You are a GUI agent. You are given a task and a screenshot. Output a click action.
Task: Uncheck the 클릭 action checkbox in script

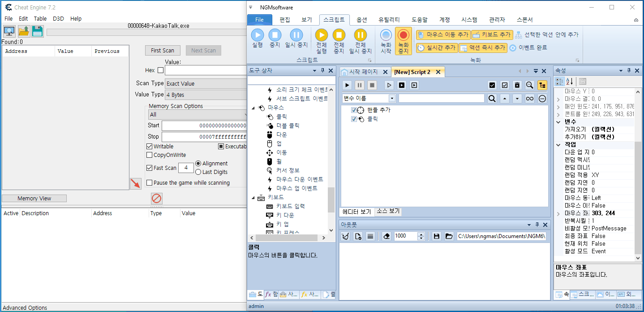(354, 119)
